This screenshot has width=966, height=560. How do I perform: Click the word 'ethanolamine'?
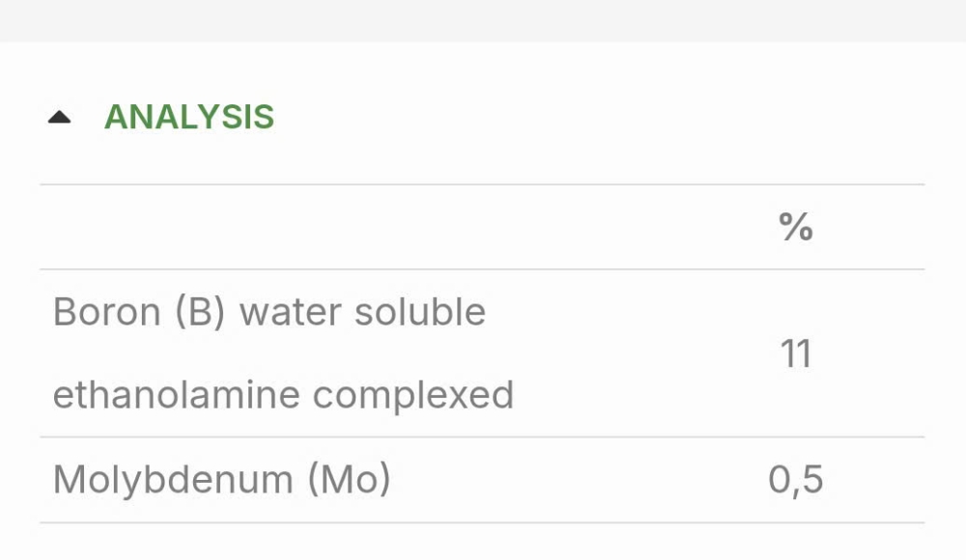point(176,395)
